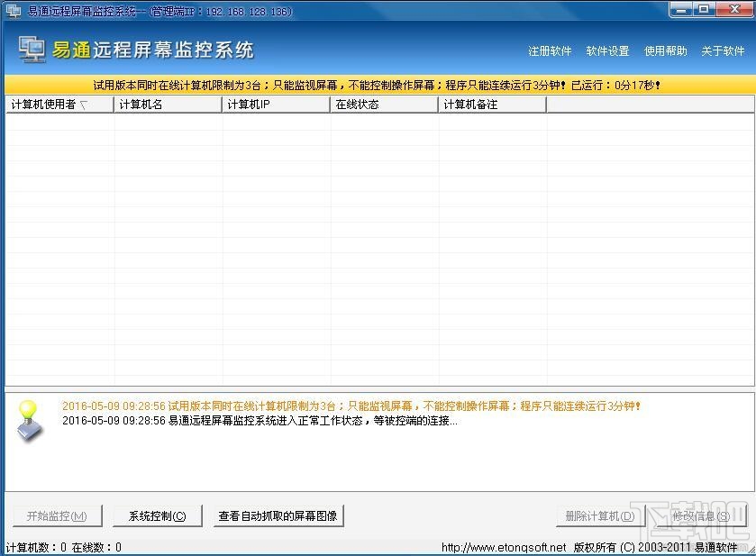Open the 注册软件 registration option
756x556 pixels.
549,51
